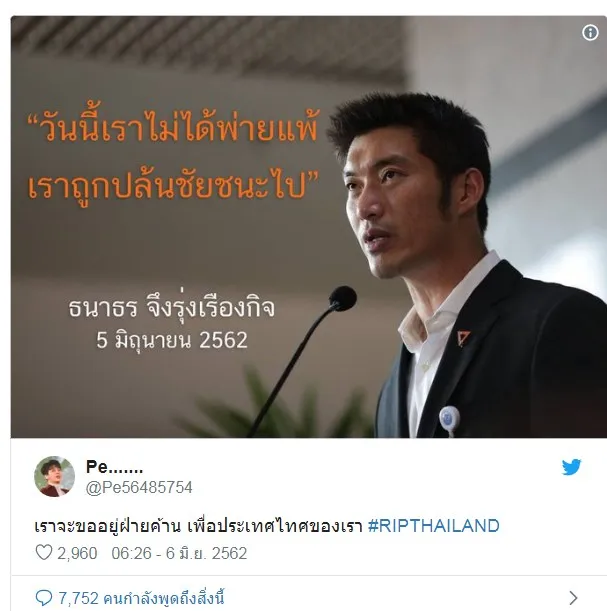Click the white round badge on the jacket
This screenshot has height=611, width=607.
[449, 419]
